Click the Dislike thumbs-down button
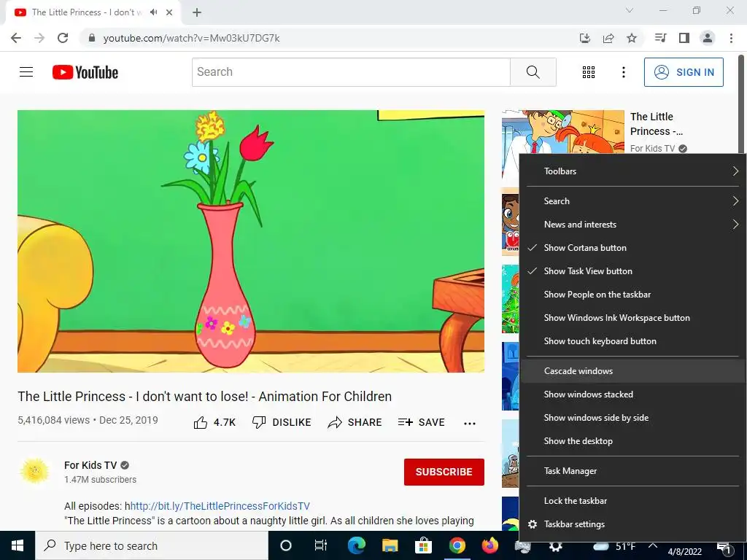Viewport: 747px width, 560px height. pos(282,422)
